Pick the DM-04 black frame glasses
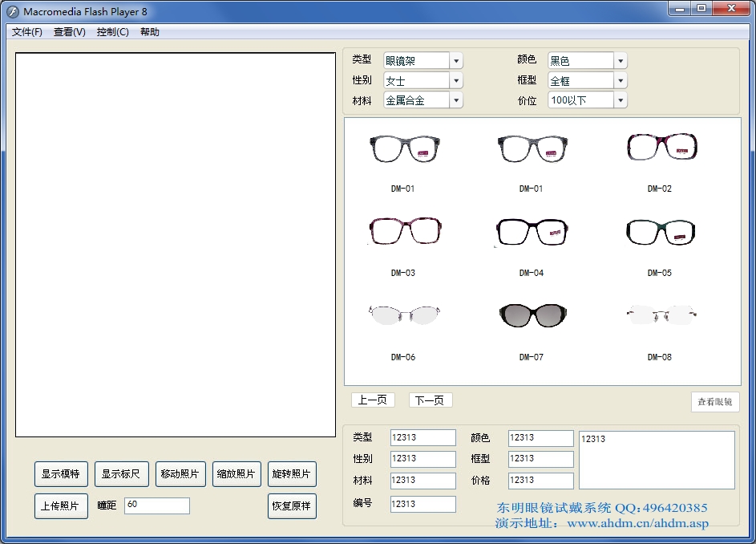The image size is (756, 544). pyautogui.click(x=532, y=232)
